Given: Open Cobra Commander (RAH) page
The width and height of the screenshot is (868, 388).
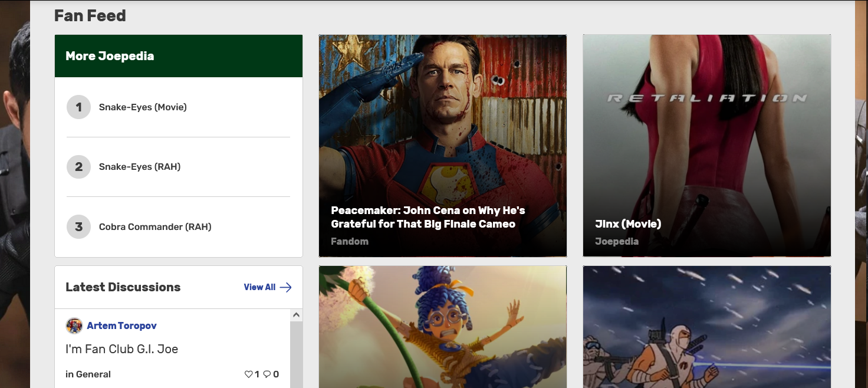Looking at the screenshot, I should point(155,227).
